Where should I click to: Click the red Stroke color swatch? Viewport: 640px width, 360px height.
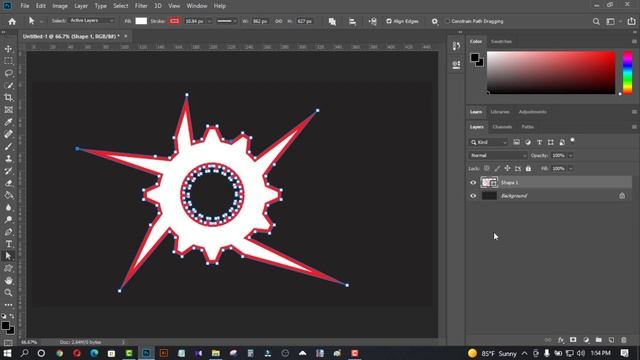click(x=174, y=21)
